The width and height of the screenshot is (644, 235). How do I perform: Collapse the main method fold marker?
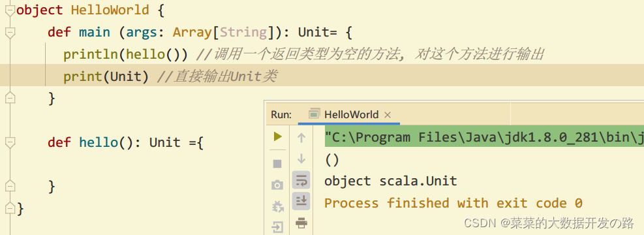click(10, 33)
